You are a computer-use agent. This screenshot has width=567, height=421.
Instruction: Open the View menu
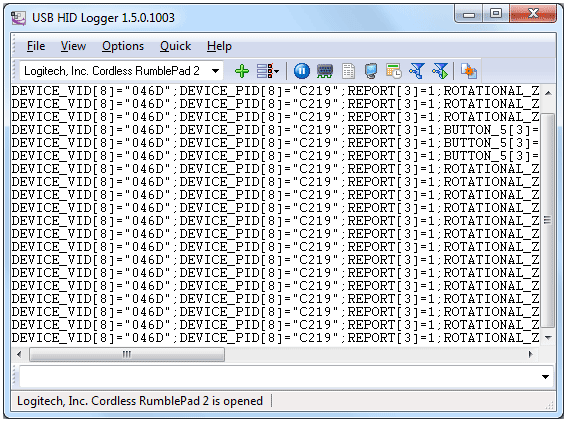tap(73, 46)
